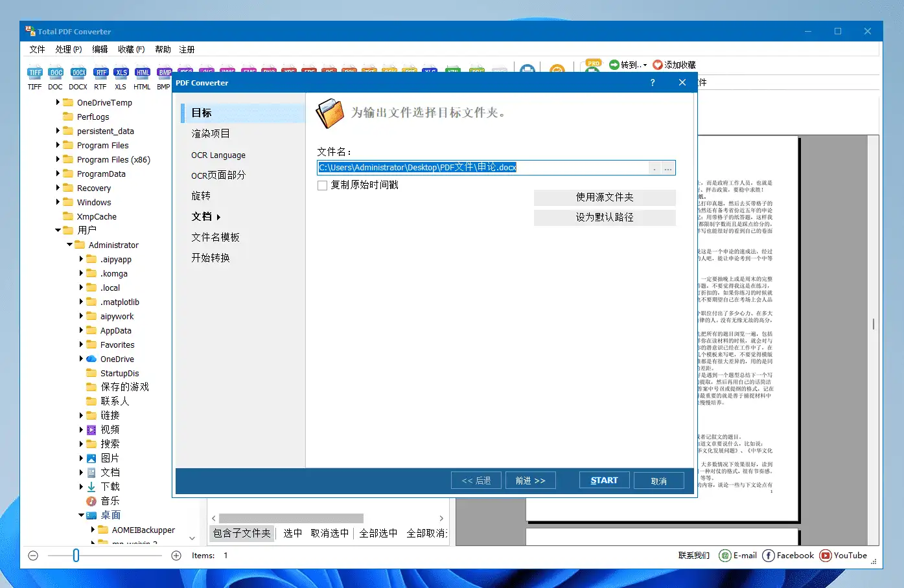This screenshot has width=904, height=588.
Task: Click the zoom slider handle
Action: coord(76,556)
